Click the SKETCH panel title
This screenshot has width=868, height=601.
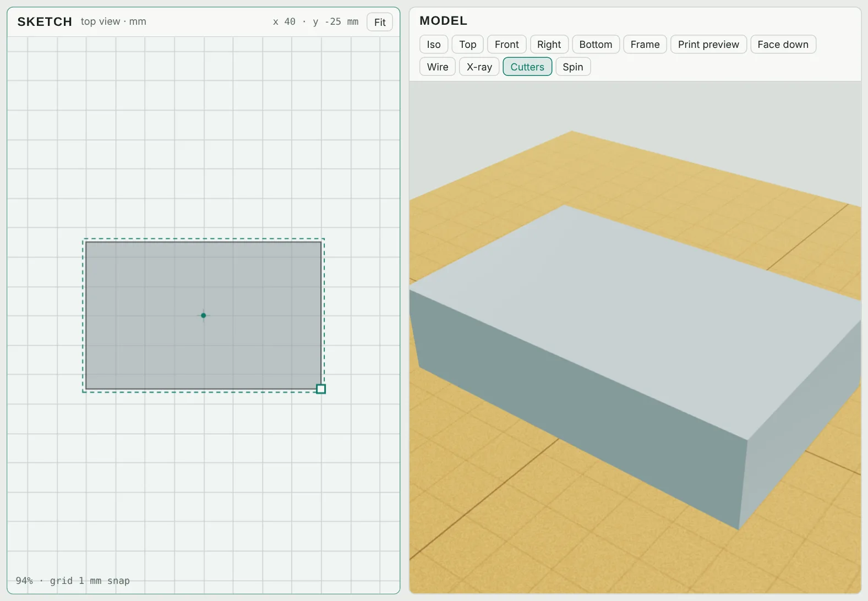[45, 21]
